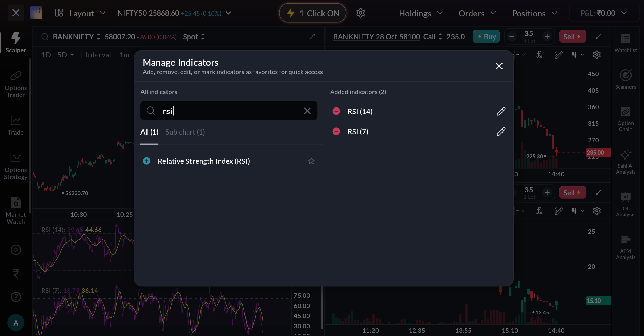The width and height of the screenshot is (644, 336).
Task: Toggle the 1-Click ON switch
Action: coord(312,13)
